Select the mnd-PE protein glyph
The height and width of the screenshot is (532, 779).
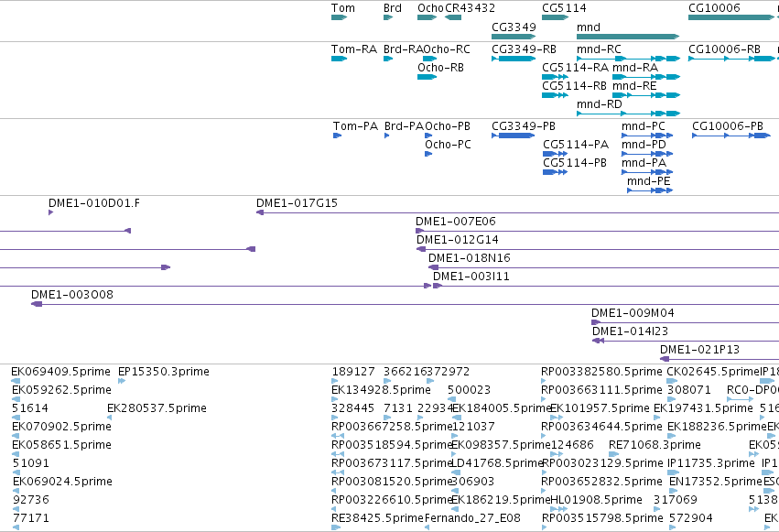pos(650,190)
